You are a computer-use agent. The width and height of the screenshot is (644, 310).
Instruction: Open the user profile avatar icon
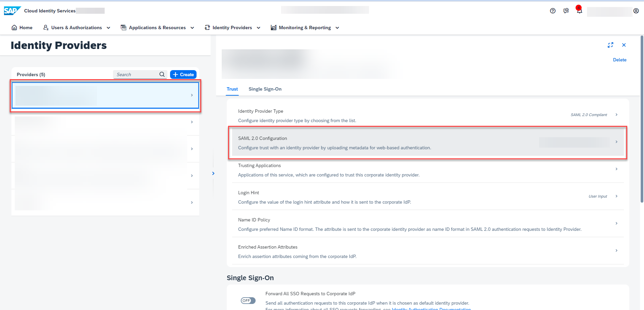[636, 11]
